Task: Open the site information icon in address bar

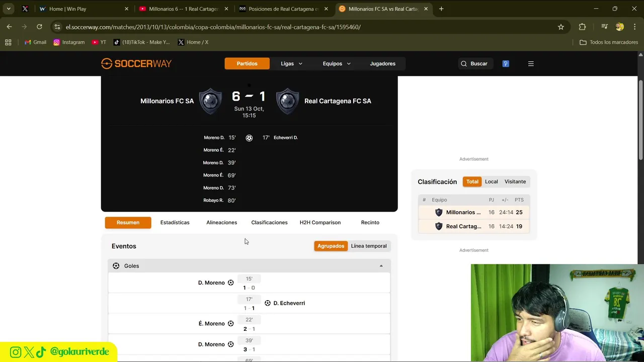Action: pos(57,27)
